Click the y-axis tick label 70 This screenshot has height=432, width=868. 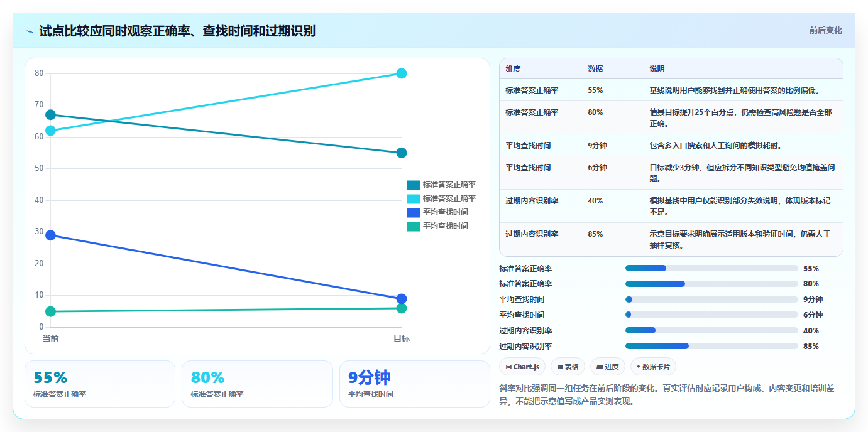click(39, 105)
